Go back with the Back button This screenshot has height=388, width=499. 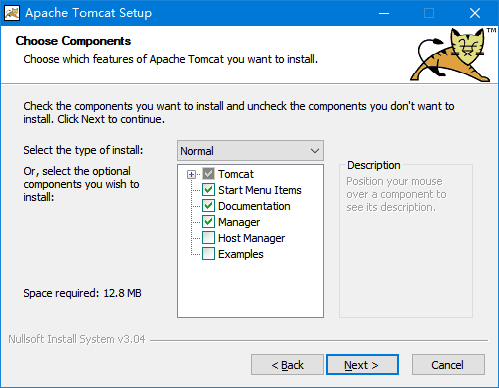coord(287,365)
